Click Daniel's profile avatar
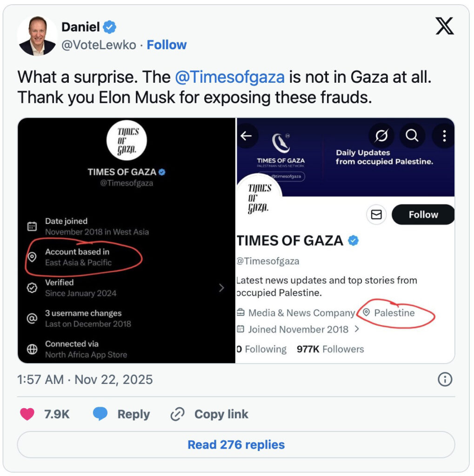The image size is (474, 476). [x=37, y=36]
